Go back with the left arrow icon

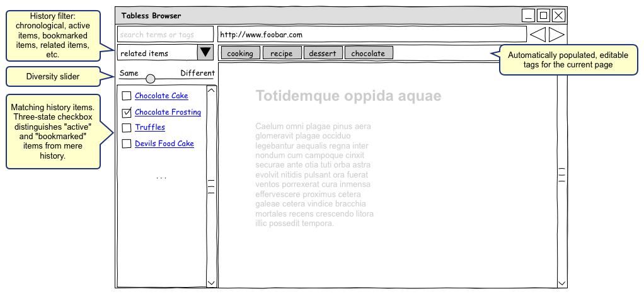(x=538, y=35)
